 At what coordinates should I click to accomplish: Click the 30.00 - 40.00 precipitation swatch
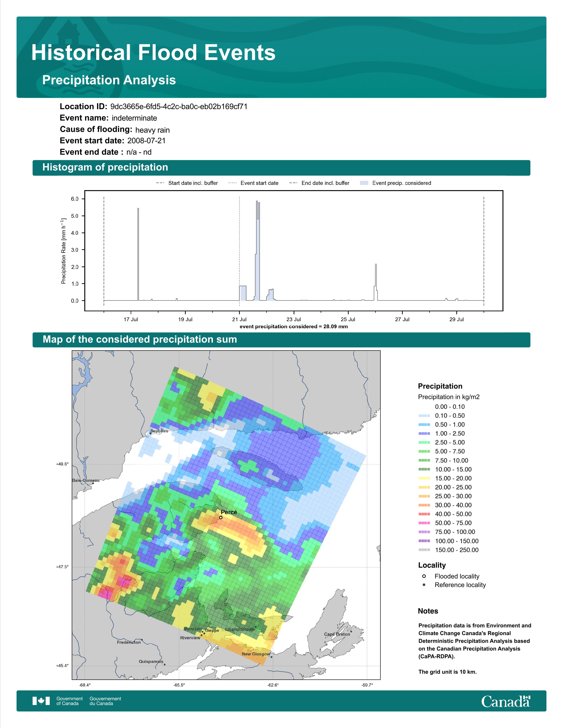pos(424,505)
